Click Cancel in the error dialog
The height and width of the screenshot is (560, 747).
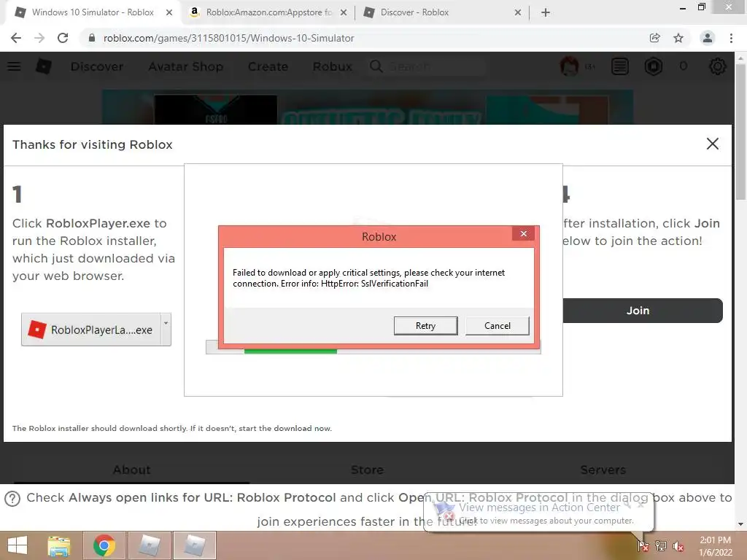pyautogui.click(x=498, y=326)
